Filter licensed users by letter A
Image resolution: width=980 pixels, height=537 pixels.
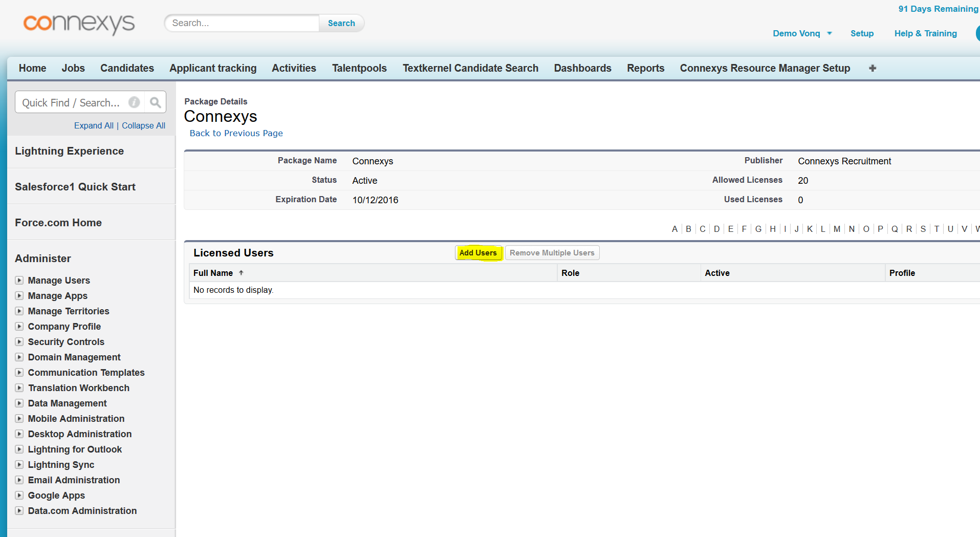pos(674,229)
